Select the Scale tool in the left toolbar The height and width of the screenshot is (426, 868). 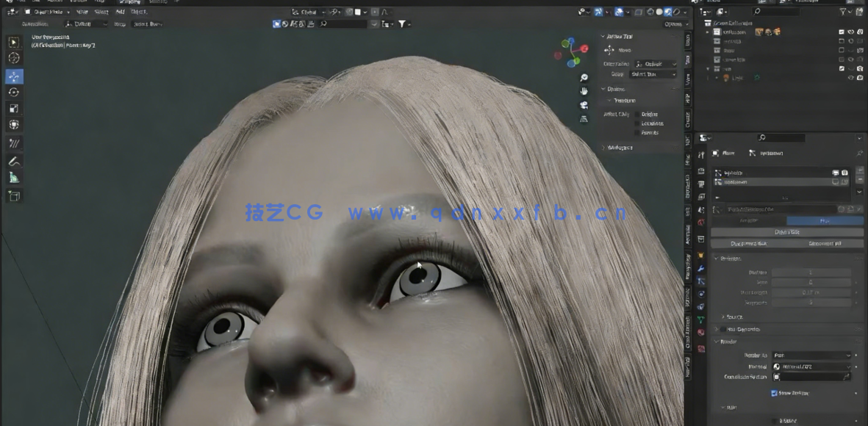[13, 108]
